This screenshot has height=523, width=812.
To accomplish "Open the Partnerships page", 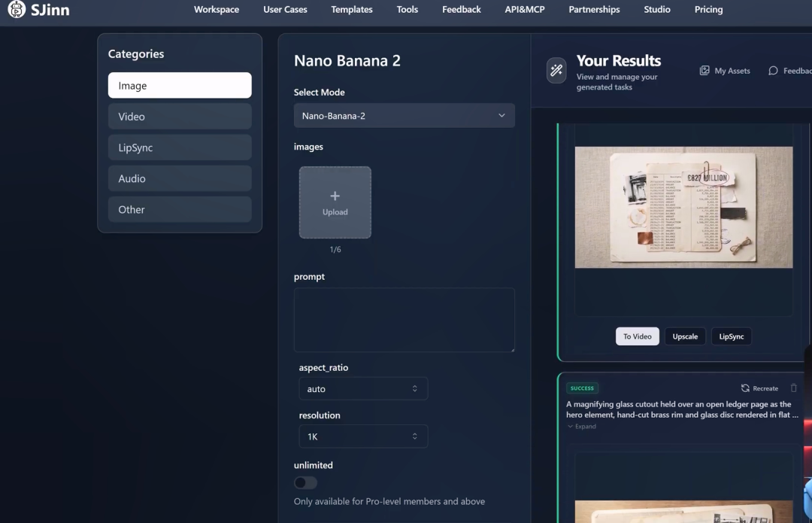I will (x=594, y=9).
